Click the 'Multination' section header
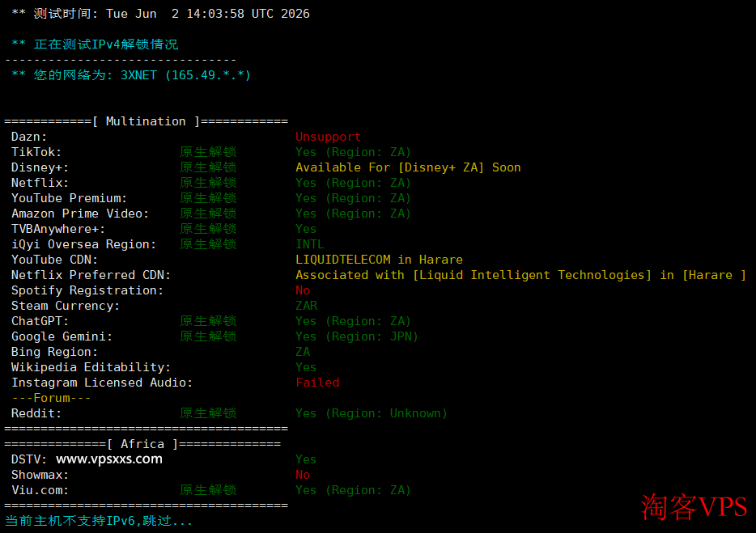 click(x=146, y=121)
